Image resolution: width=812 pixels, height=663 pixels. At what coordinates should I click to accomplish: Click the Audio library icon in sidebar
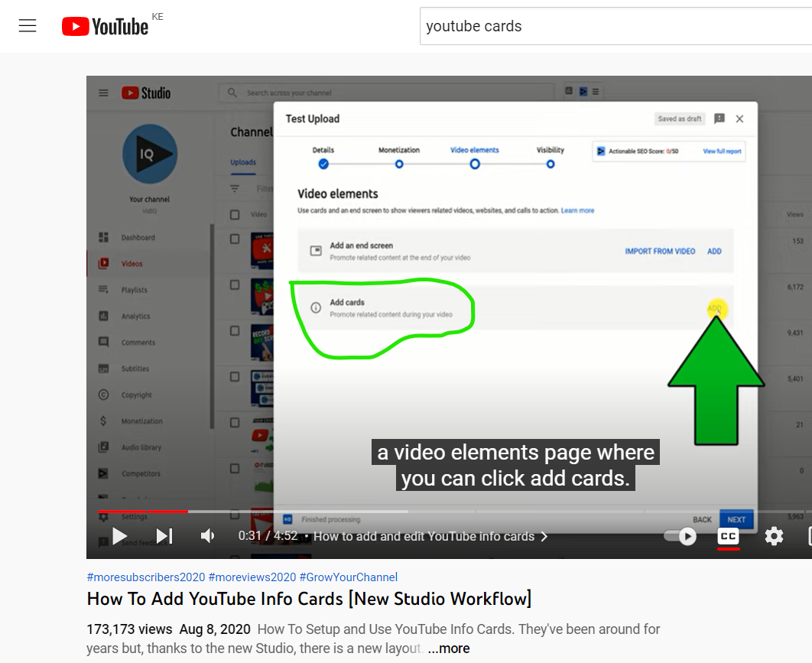tap(103, 447)
